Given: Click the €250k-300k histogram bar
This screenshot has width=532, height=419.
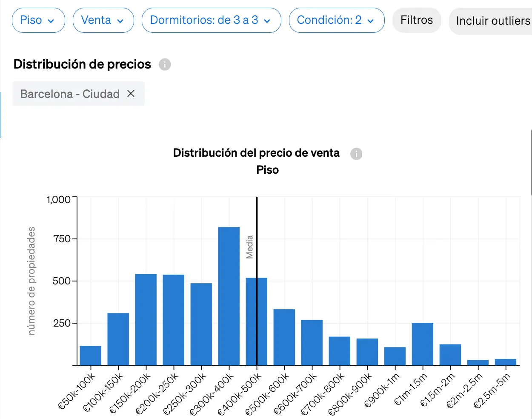Looking at the screenshot, I should [x=201, y=324].
